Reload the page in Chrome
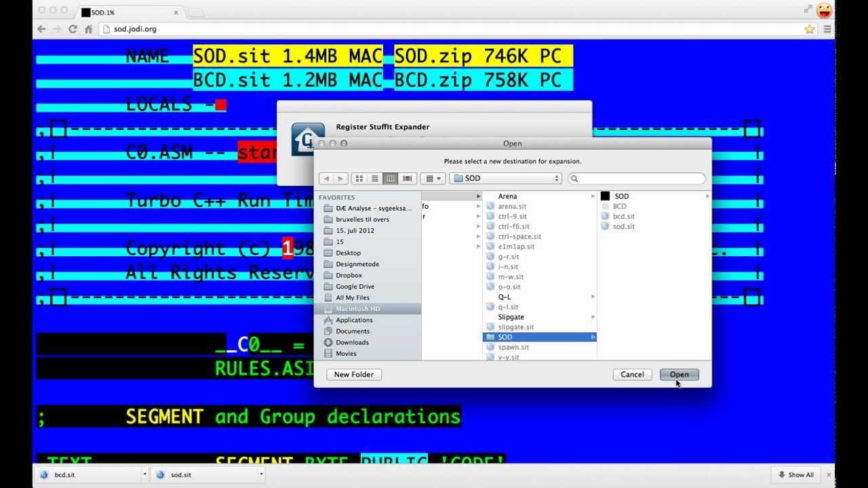The width and height of the screenshot is (868, 488). click(x=73, y=29)
